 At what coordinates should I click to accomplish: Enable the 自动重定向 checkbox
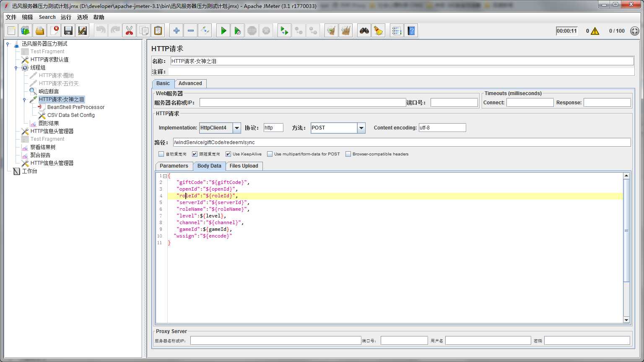[161, 154]
